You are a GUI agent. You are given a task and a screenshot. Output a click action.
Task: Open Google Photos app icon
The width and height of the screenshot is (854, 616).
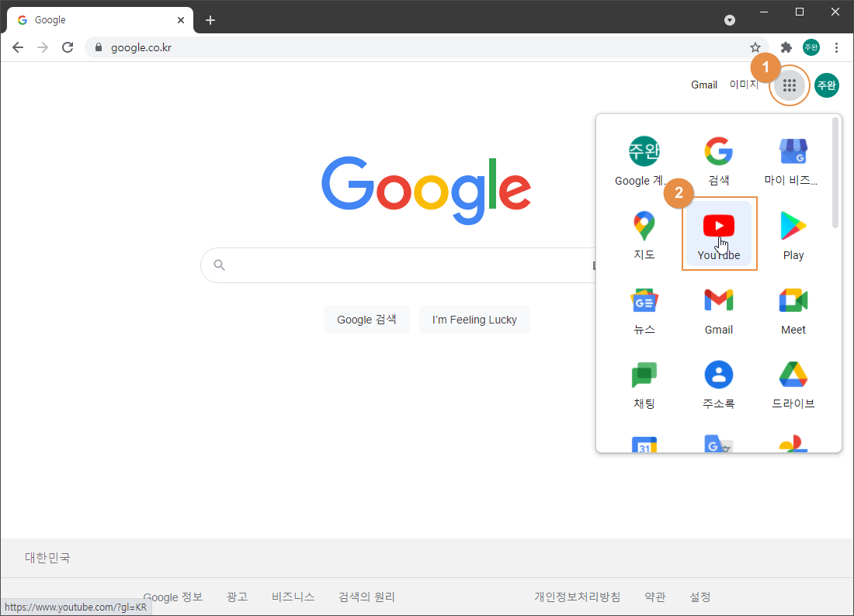tap(793, 444)
